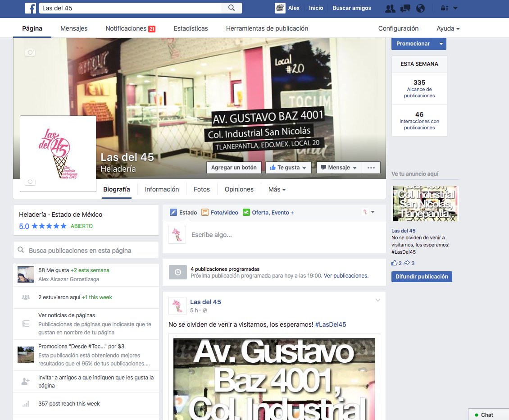Screen dimensions: 509x420
Task: Click the scheduled posts clock icon
Action: (x=178, y=272)
